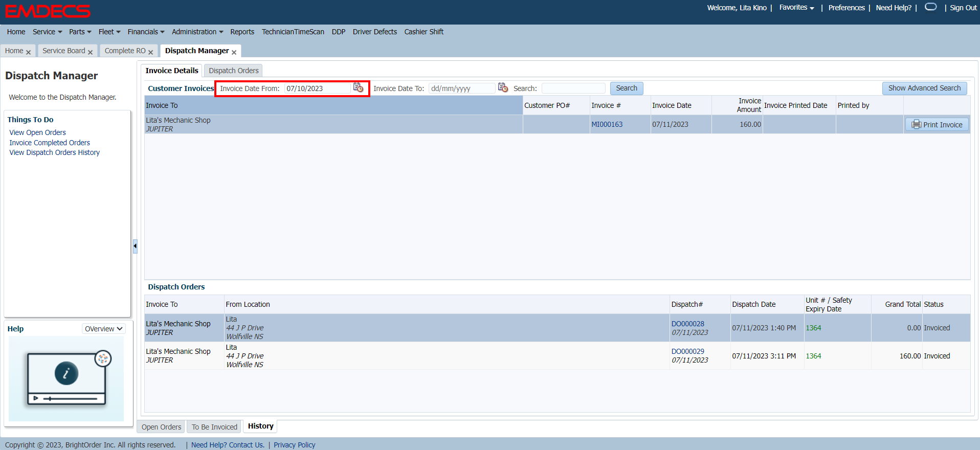Click the Search button
This screenshot has height=450, width=980.
pos(627,88)
